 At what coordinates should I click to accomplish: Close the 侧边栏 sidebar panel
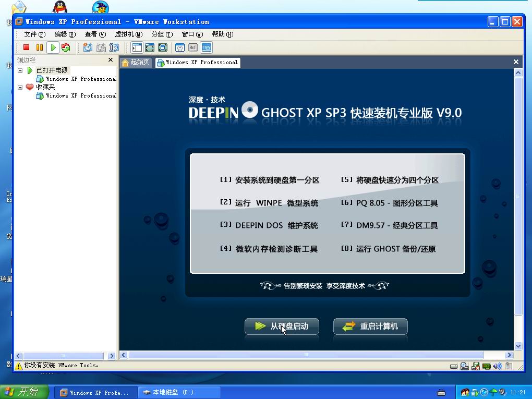click(110, 59)
